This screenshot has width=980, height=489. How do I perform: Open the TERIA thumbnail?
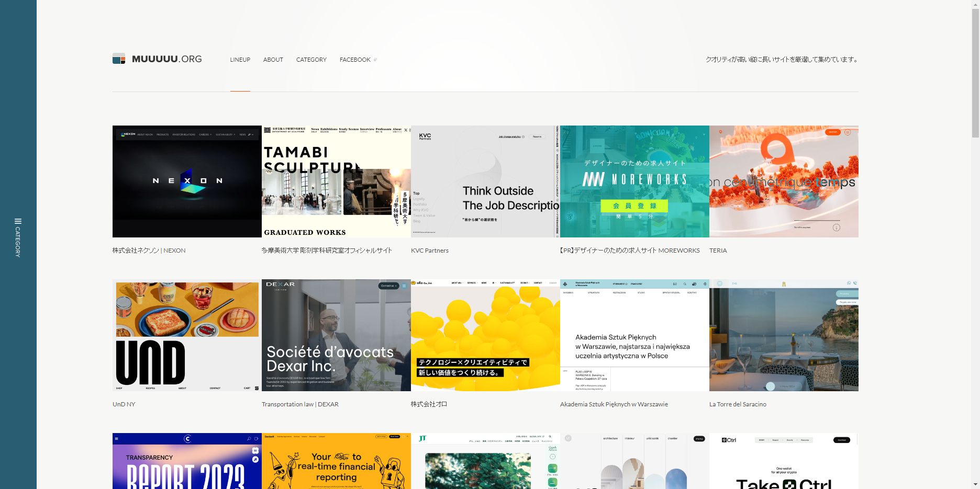(784, 181)
